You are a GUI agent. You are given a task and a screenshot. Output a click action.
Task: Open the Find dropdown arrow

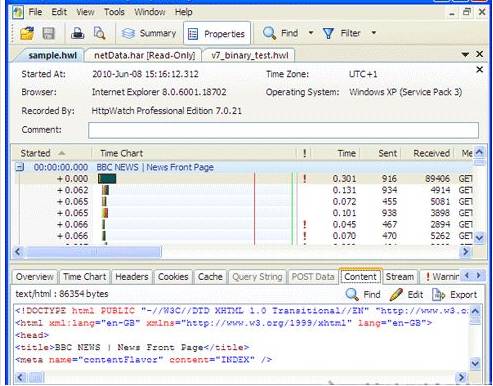[311, 33]
